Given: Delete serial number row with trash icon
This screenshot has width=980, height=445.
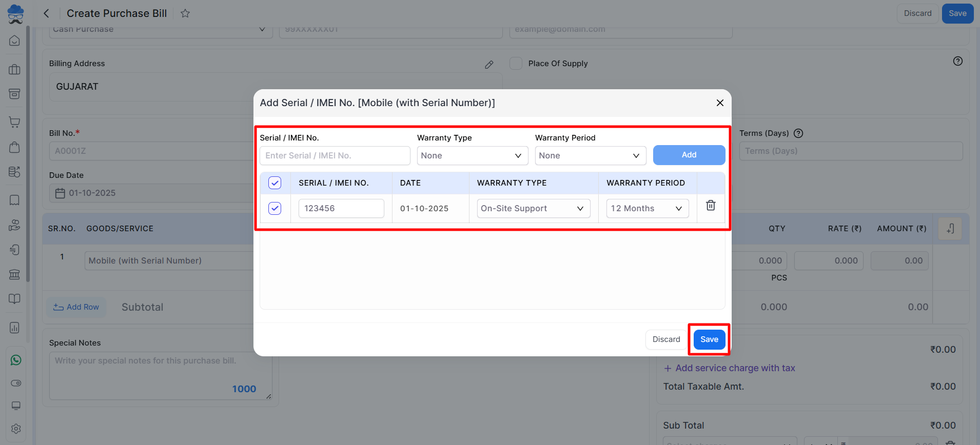Looking at the screenshot, I should pyautogui.click(x=711, y=206).
